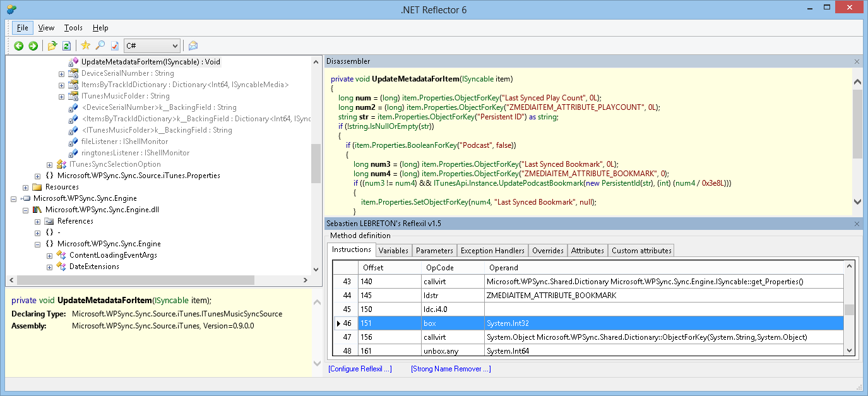Open the C# language dropdown
This screenshot has height=396, width=868.
(x=152, y=45)
